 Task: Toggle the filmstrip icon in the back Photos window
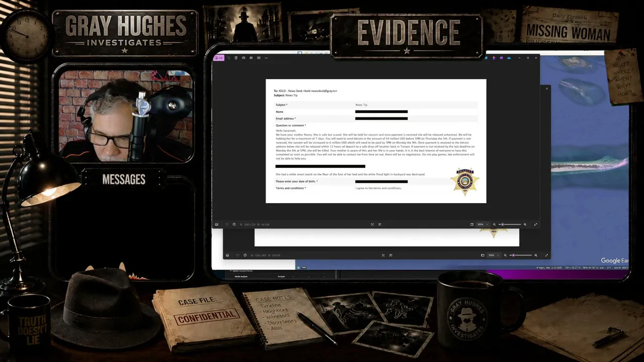click(227, 255)
